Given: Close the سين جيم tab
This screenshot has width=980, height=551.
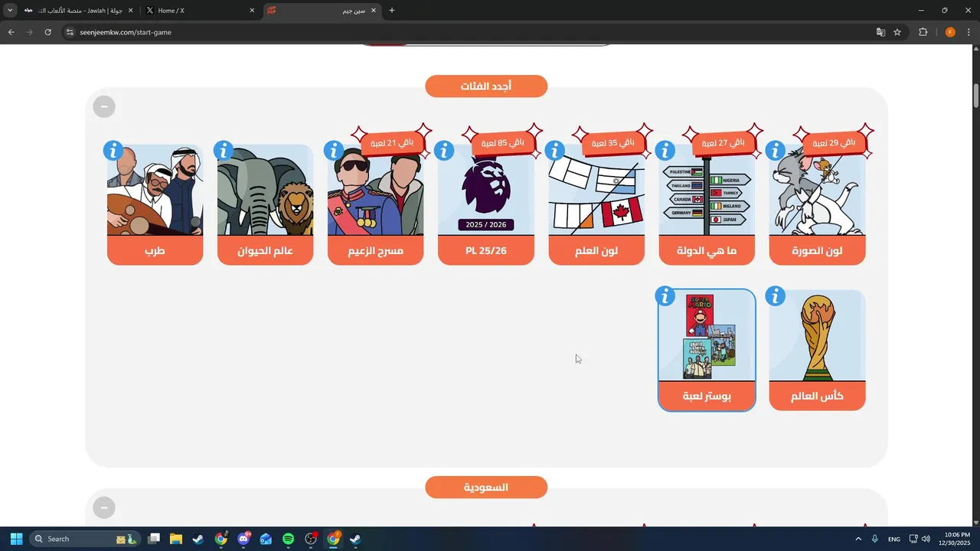Looking at the screenshot, I should 374,11.
